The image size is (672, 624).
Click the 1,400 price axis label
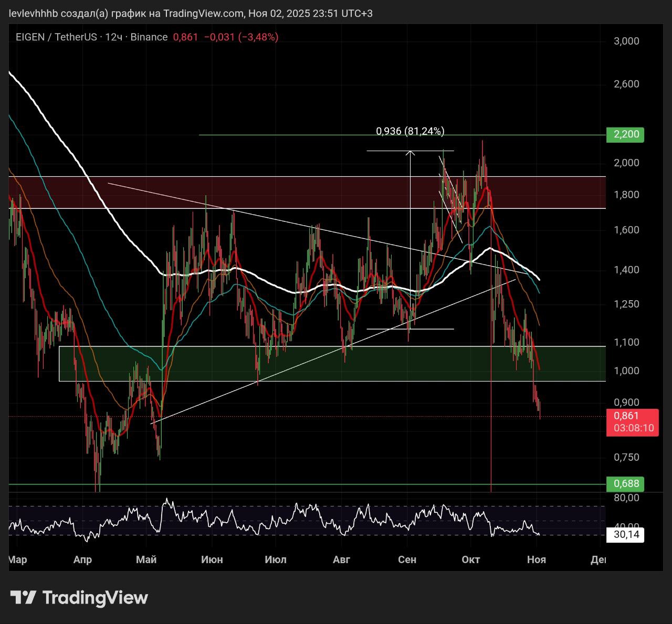626,270
